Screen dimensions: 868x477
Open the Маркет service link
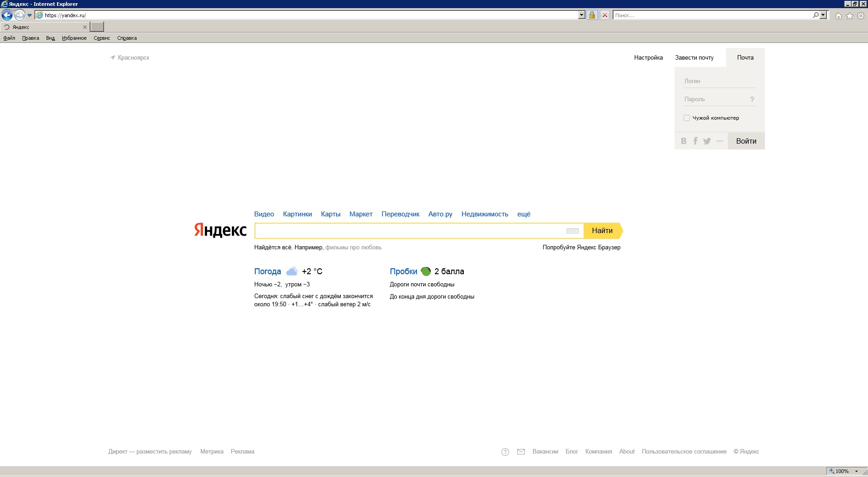[361, 214]
